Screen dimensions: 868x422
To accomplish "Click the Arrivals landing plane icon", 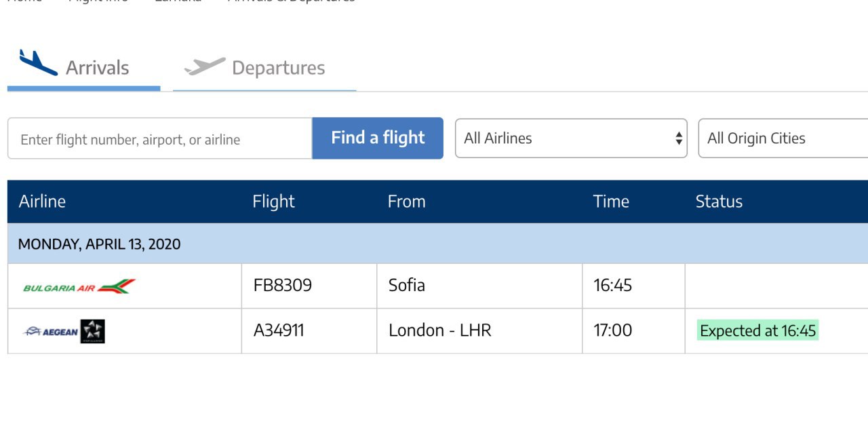I will (38, 63).
